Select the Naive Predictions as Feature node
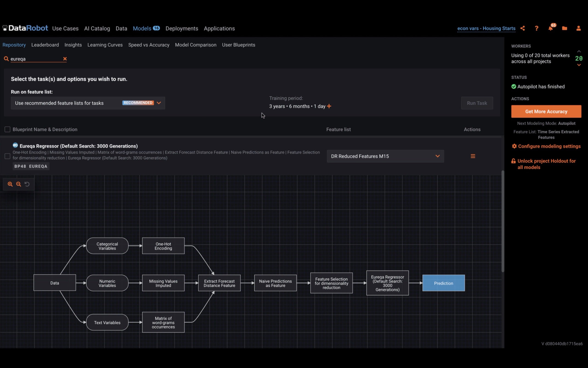 [275, 283]
